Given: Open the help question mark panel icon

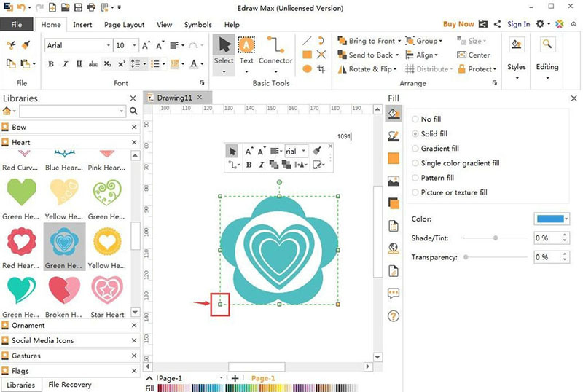Looking at the screenshot, I should coord(394,315).
